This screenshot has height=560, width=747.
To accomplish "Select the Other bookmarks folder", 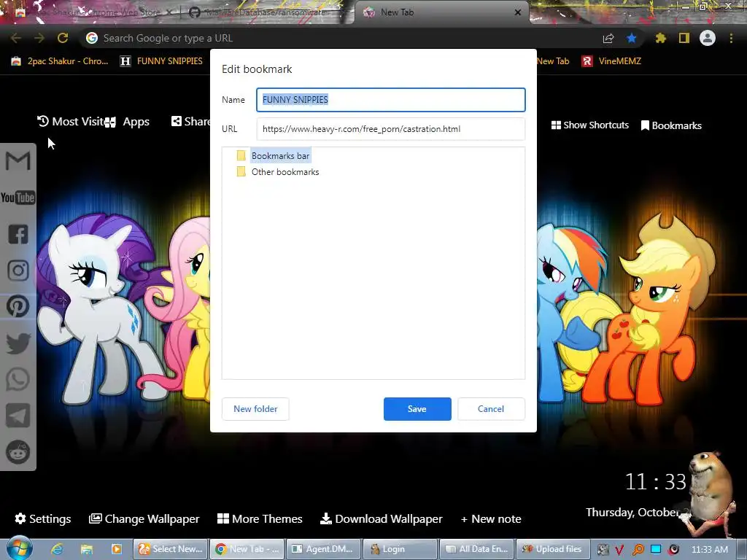I will 285,172.
